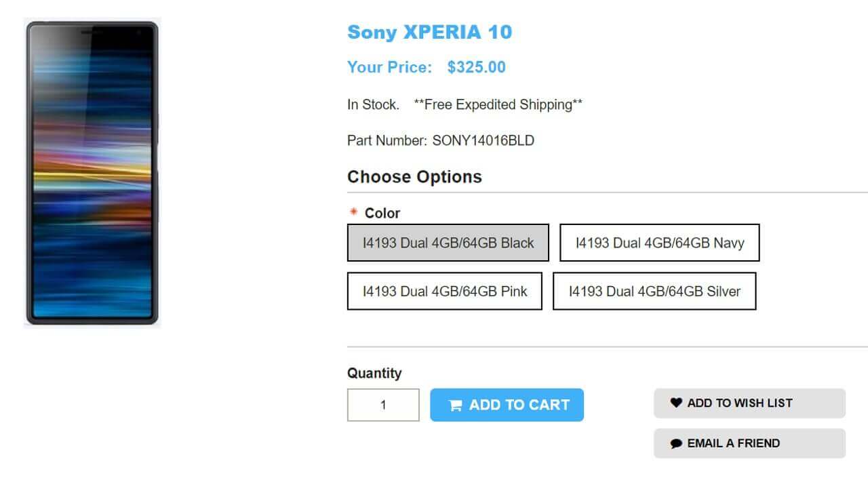Click the red required asterisk by Color
The width and height of the screenshot is (868, 488).
[353, 212]
